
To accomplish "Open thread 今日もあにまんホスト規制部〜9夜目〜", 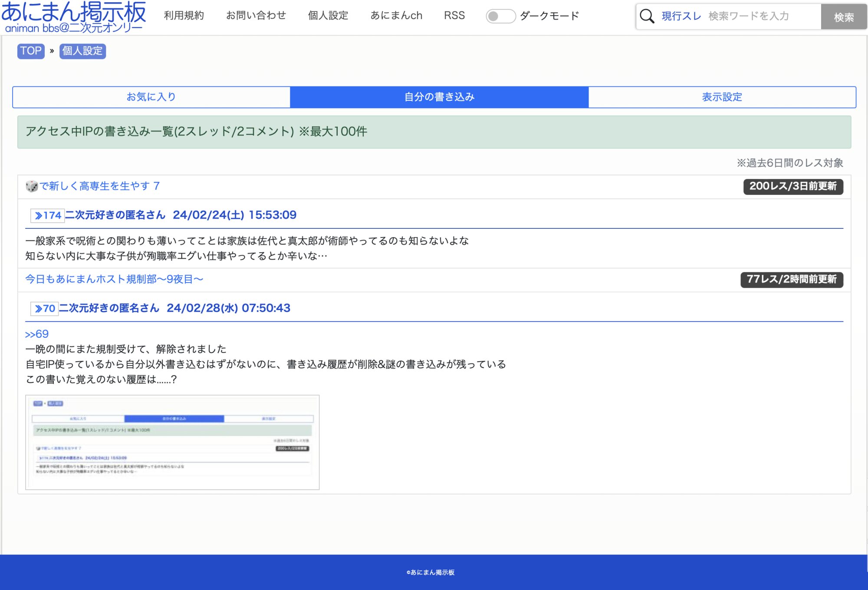I will [114, 279].
